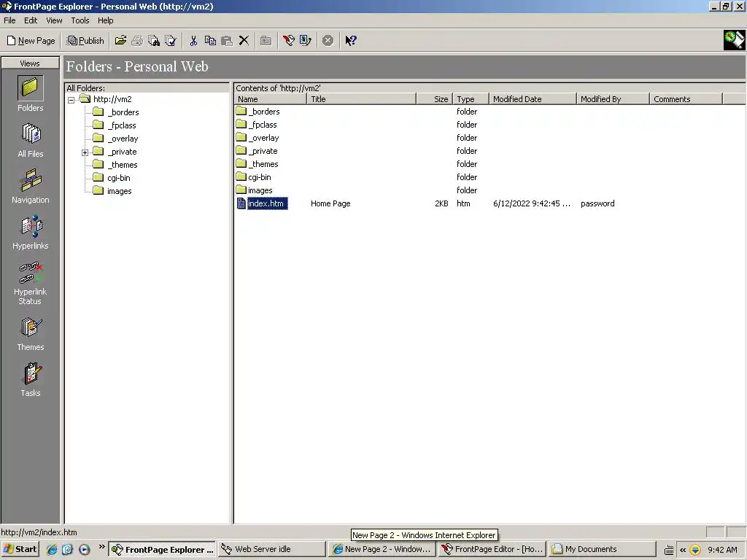Viewport: 747px width, 560px height.
Task: Switch to Hyperlinks view
Action: [31, 233]
